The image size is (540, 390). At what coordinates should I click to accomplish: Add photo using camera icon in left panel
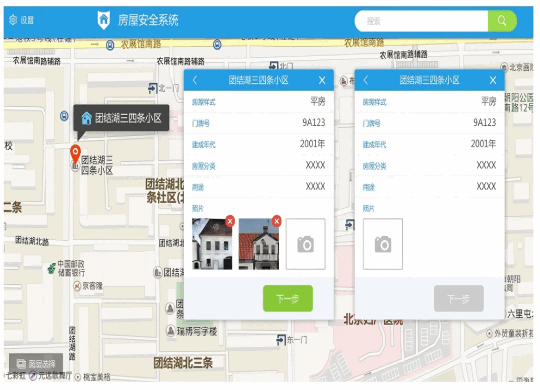pos(305,244)
